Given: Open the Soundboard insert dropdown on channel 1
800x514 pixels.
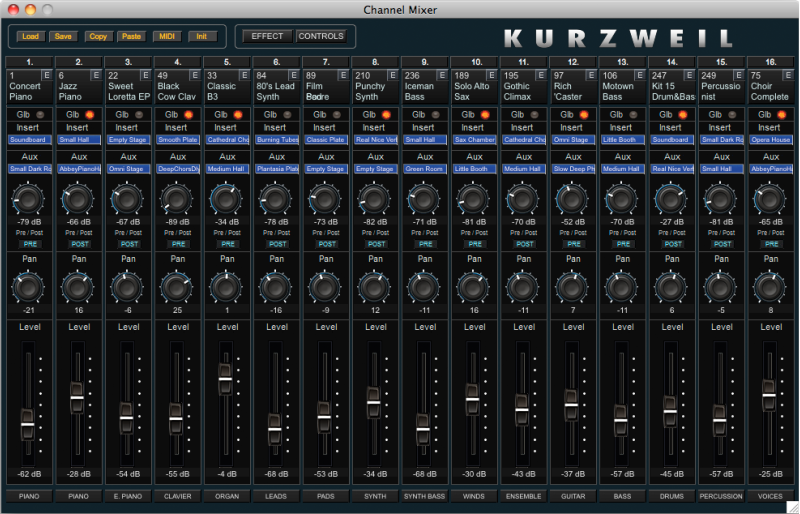Looking at the screenshot, I should pos(29,141).
